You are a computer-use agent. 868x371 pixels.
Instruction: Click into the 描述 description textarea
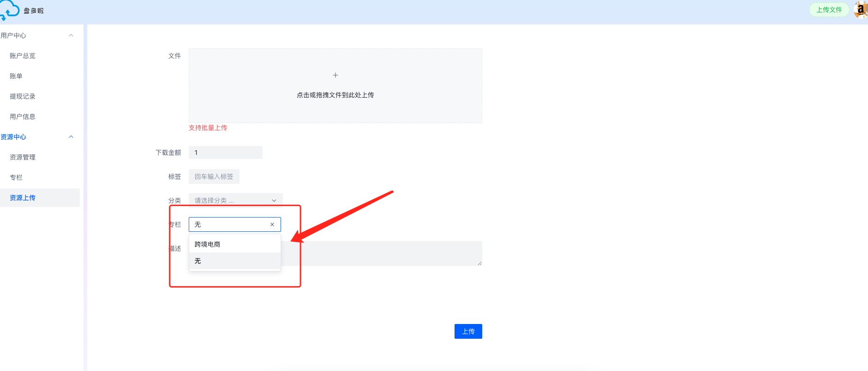tap(381, 253)
